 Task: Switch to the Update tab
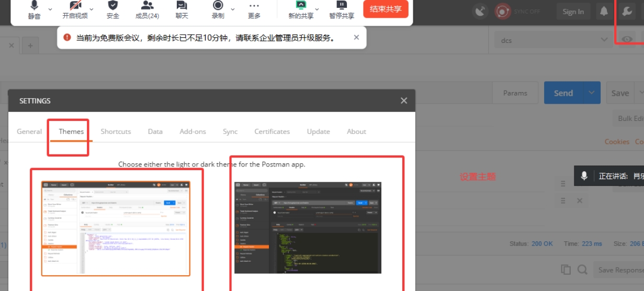318,131
